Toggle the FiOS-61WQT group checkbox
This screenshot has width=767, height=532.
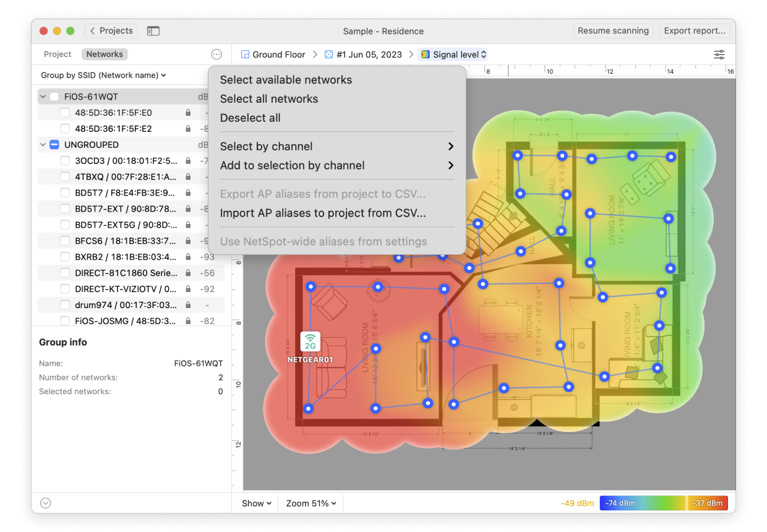point(54,97)
